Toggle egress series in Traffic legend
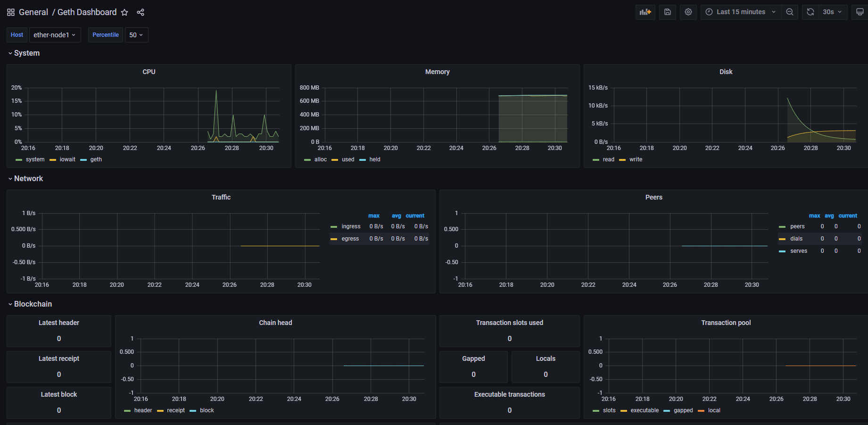Image resolution: width=868 pixels, height=425 pixels. [x=350, y=239]
